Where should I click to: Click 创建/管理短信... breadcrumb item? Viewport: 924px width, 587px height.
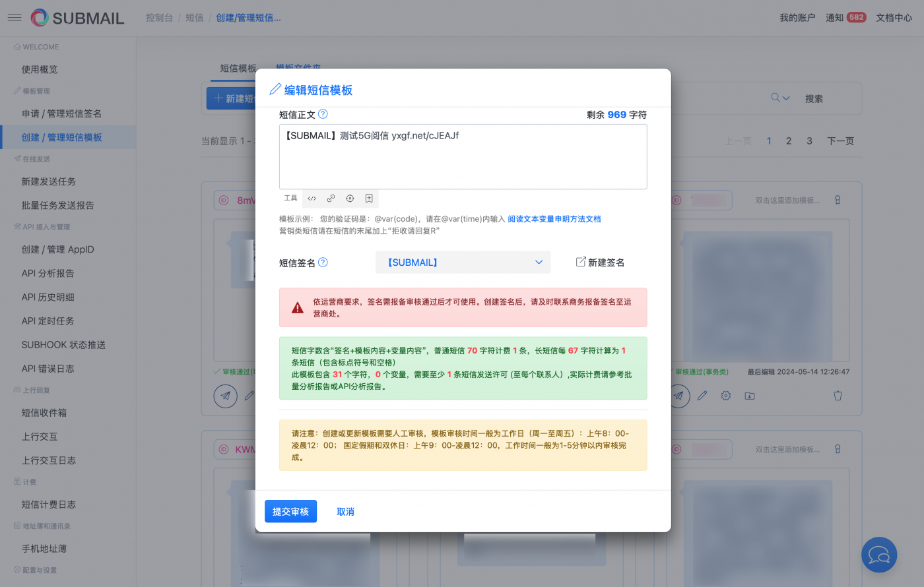coord(248,18)
